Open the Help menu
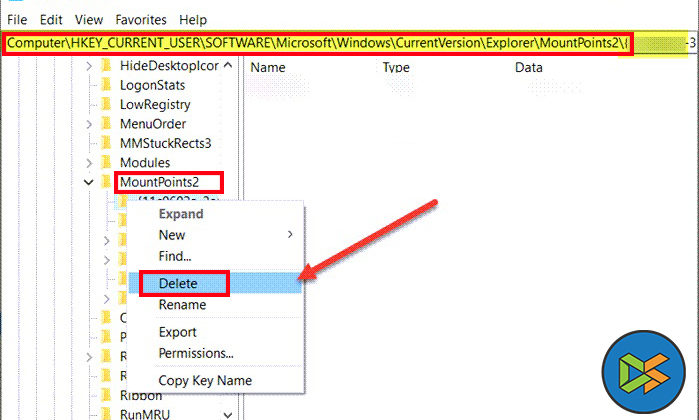Viewport: 699px width, 420px height. [193, 20]
